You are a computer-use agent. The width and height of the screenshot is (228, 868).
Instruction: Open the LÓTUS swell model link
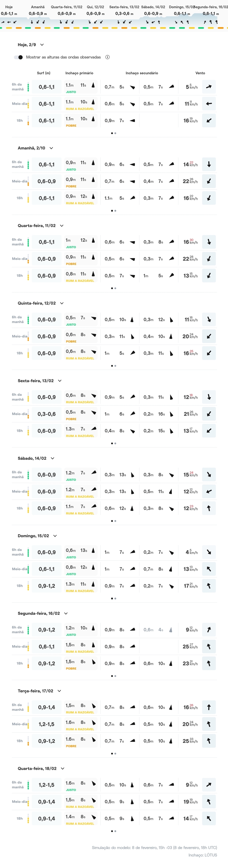[x=210, y=855]
